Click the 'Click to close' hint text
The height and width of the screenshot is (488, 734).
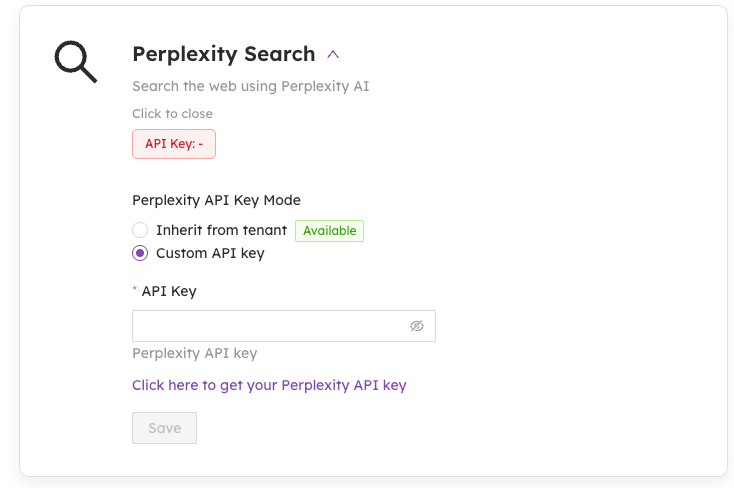[172, 114]
